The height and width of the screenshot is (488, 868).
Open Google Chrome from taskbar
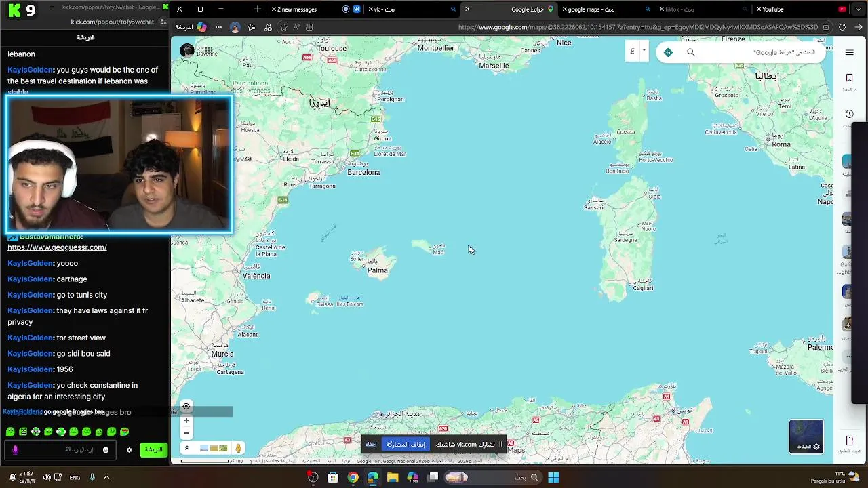(x=353, y=477)
